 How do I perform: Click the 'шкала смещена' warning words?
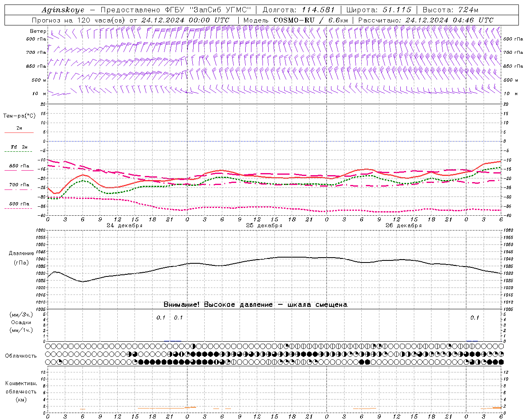[317, 305]
